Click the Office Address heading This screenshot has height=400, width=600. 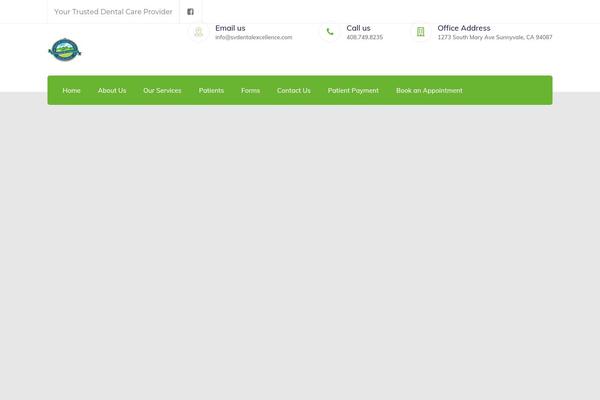click(464, 28)
